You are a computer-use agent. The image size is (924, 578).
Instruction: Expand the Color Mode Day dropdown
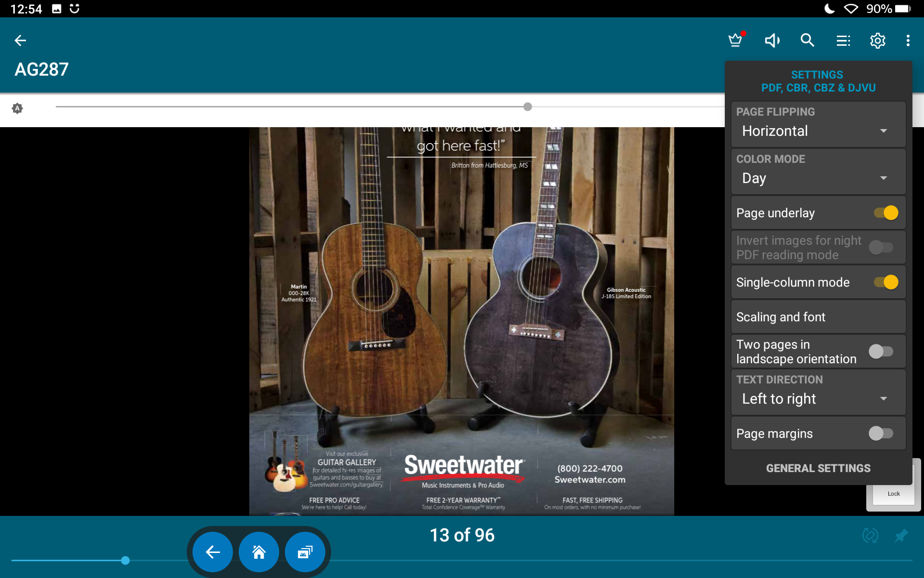(x=818, y=178)
